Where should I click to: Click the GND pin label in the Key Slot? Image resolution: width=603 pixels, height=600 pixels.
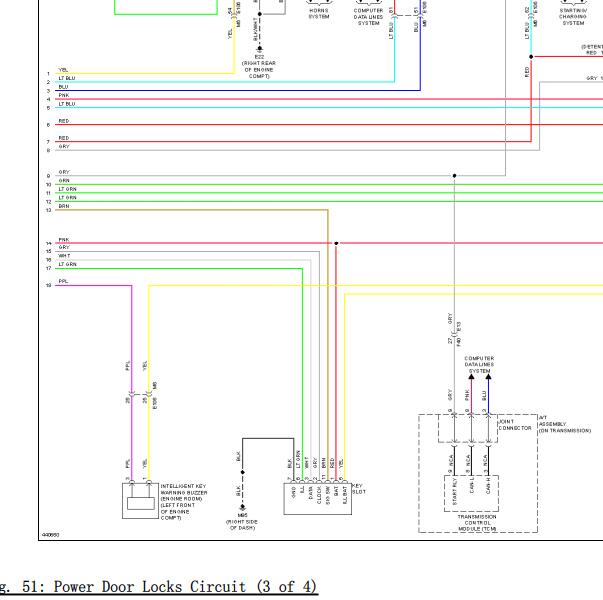(x=294, y=492)
